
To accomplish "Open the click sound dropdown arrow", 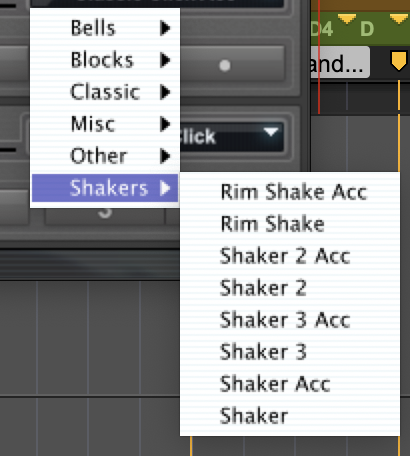I will [x=271, y=132].
